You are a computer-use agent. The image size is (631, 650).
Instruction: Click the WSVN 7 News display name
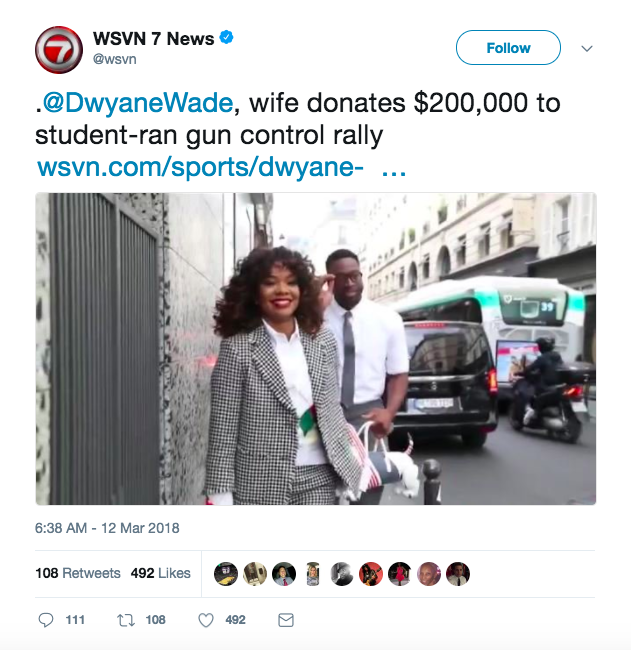click(153, 39)
